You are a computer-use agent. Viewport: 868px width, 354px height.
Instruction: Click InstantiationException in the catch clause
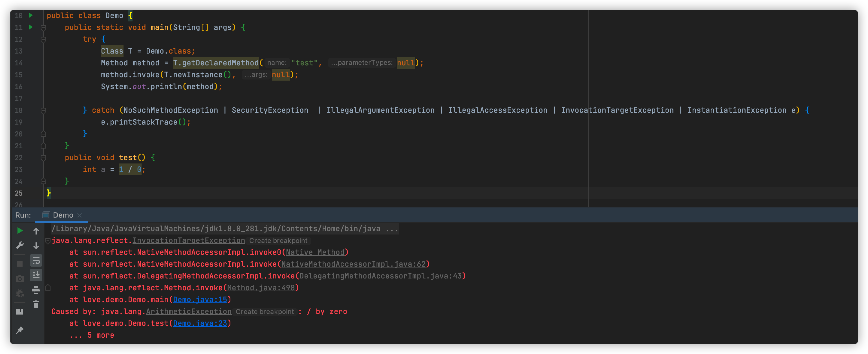[x=737, y=110]
